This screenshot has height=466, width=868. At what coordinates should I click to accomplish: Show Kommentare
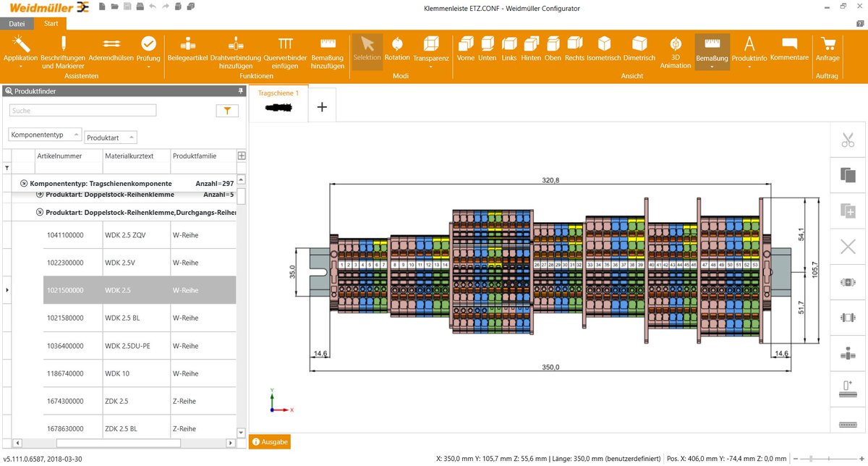(x=789, y=48)
